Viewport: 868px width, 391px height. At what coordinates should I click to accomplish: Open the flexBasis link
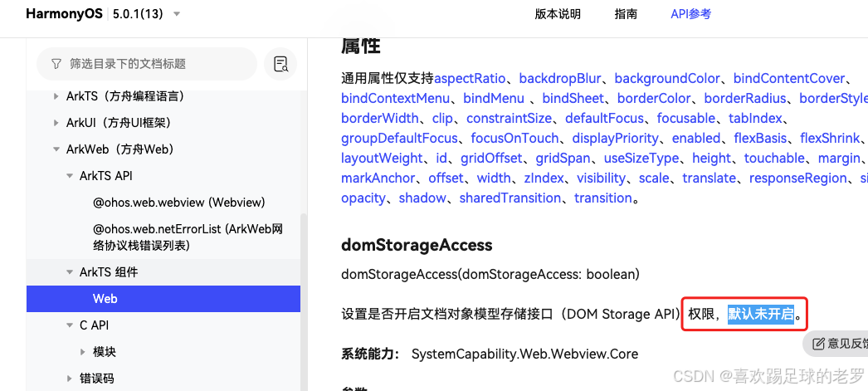(760, 138)
